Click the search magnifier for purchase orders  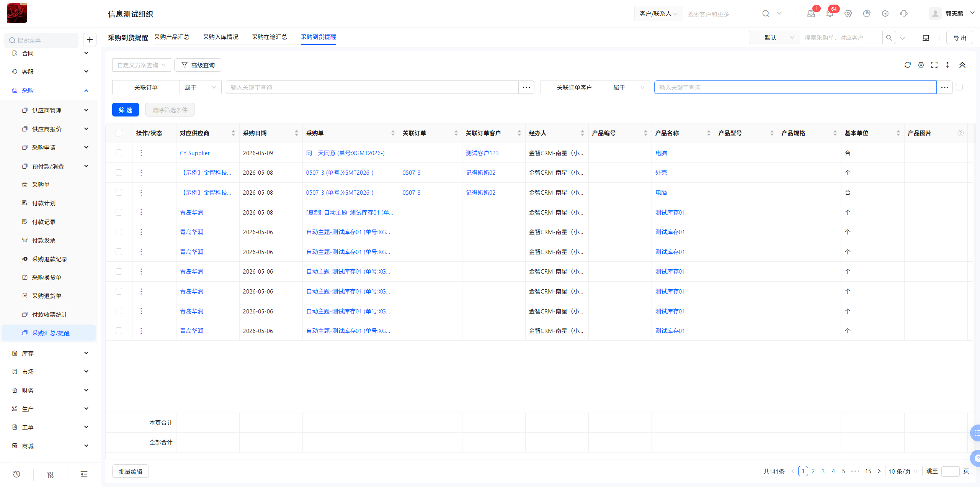click(x=889, y=38)
